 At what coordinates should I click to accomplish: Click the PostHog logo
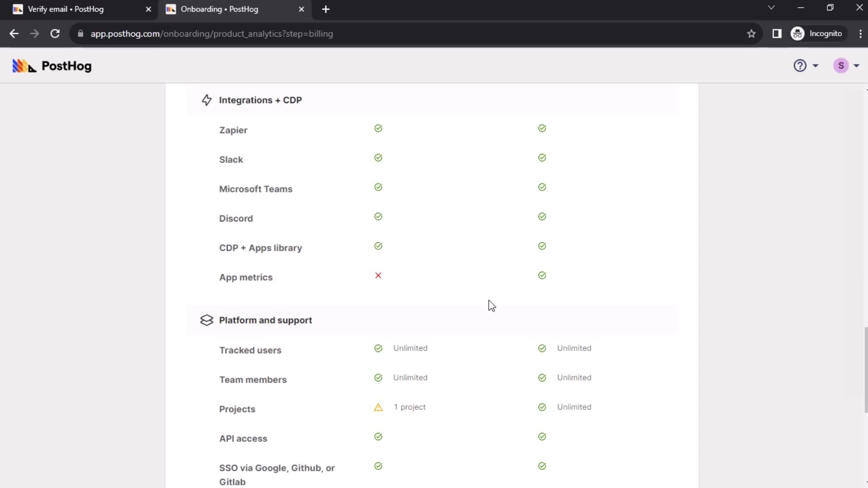click(x=52, y=66)
